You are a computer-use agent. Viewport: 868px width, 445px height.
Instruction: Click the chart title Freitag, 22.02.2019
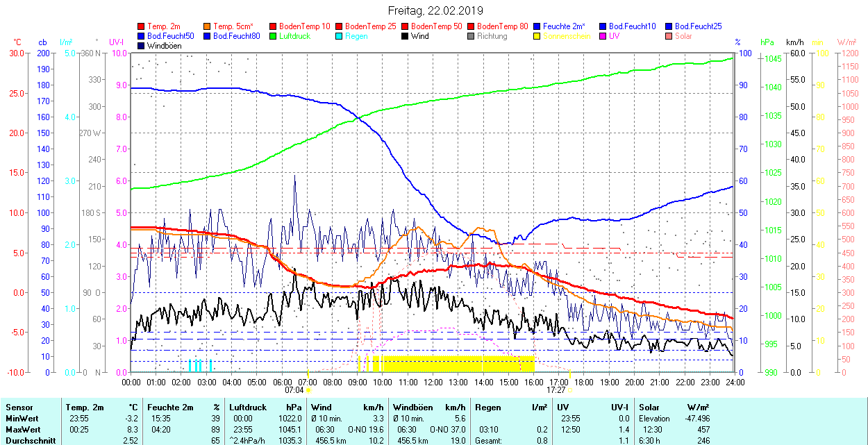434,10
